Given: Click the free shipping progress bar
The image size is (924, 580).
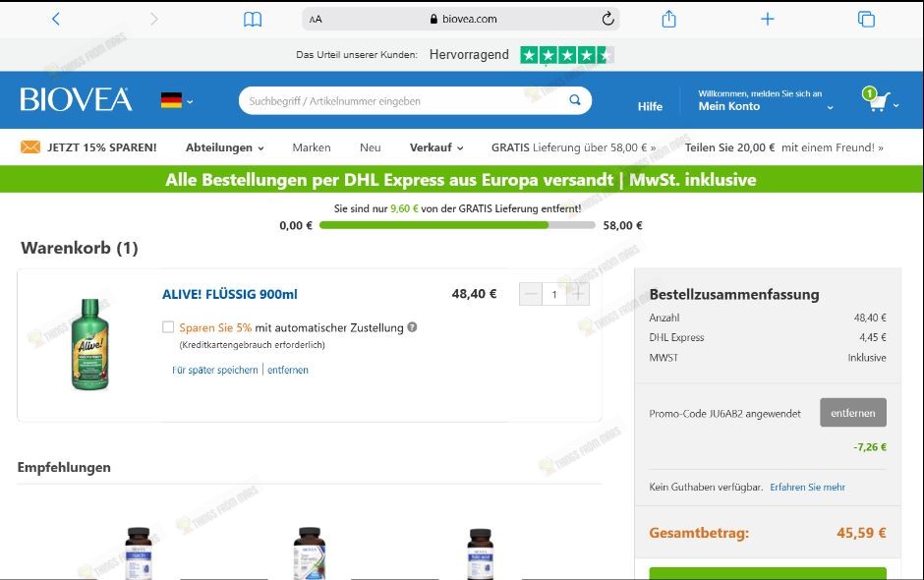Looking at the screenshot, I should pyautogui.click(x=458, y=225).
